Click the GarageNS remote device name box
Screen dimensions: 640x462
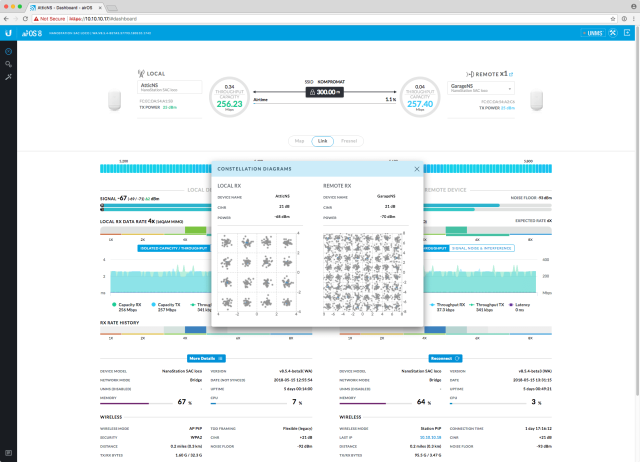coord(497,88)
